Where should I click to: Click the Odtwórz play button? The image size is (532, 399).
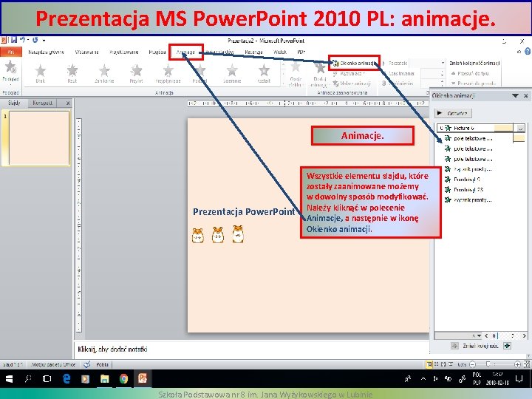pyautogui.click(x=453, y=113)
